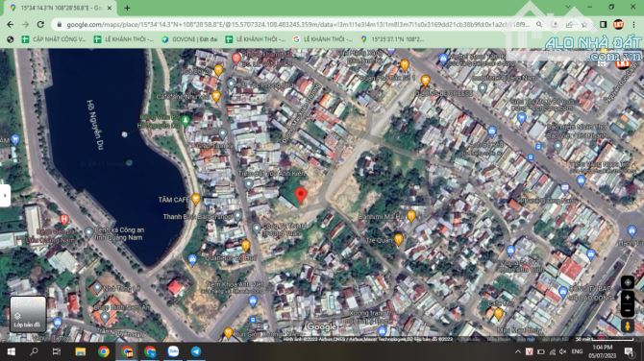
Task: Open the GOVONE | Đất đai bookmark
Action: (189, 39)
